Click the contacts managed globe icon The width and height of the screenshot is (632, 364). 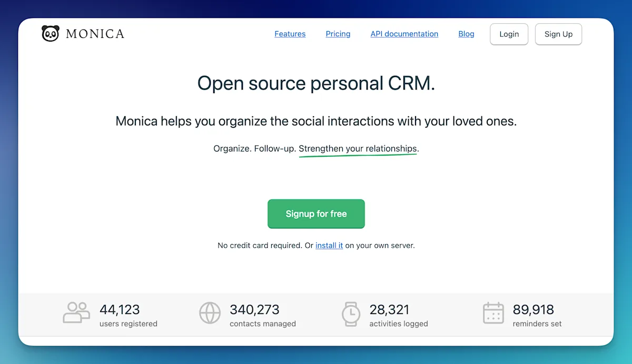pos(210,312)
